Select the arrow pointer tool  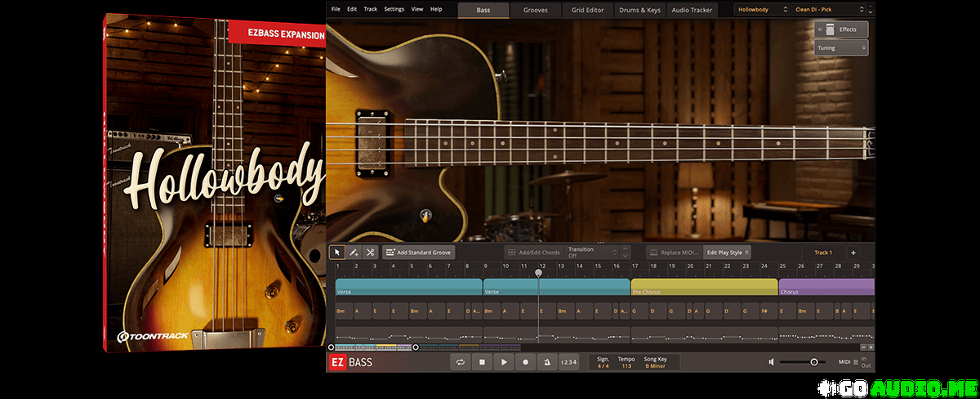[x=337, y=253]
